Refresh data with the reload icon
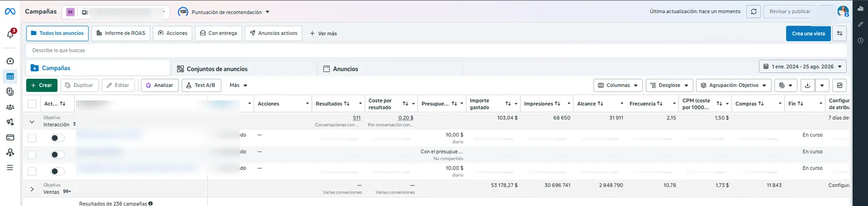 click(x=753, y=11)
